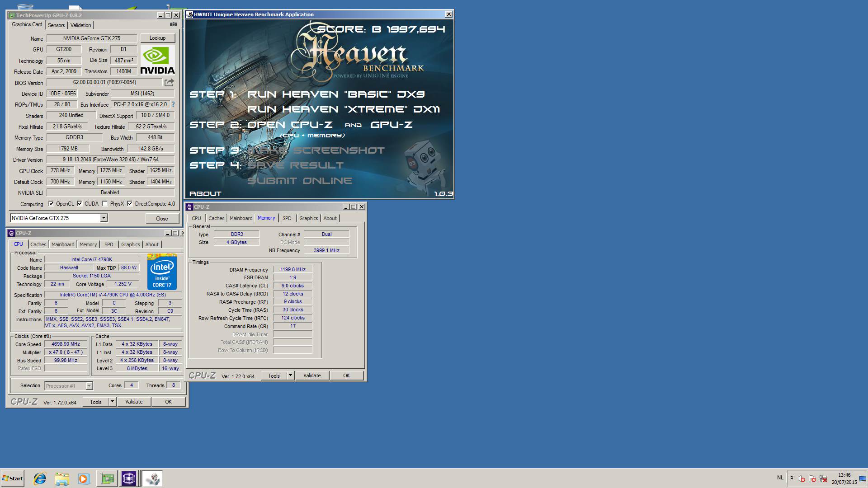Expand Tools dropdown arrow in left CPU-Z window

(112, 402)
